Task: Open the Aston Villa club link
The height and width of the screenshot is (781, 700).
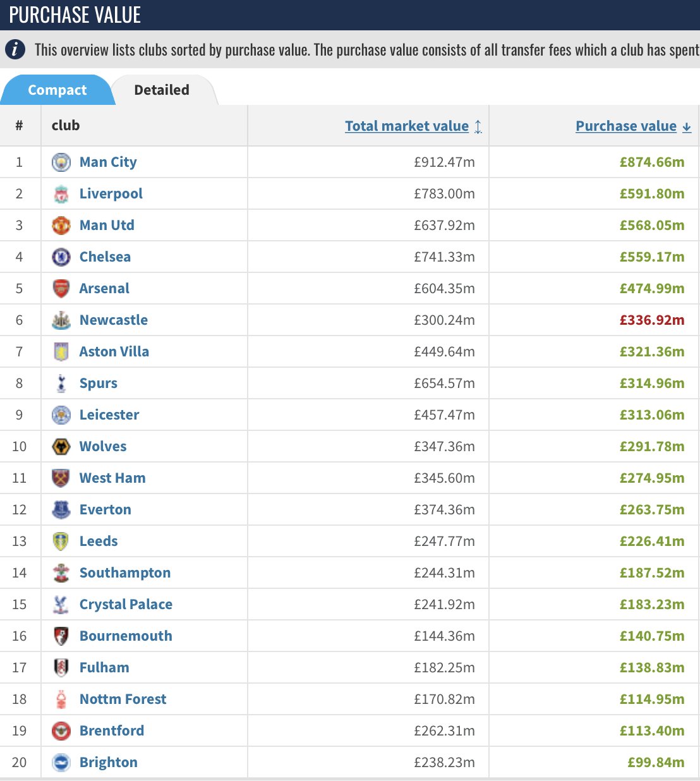Action: pos(114,352)
